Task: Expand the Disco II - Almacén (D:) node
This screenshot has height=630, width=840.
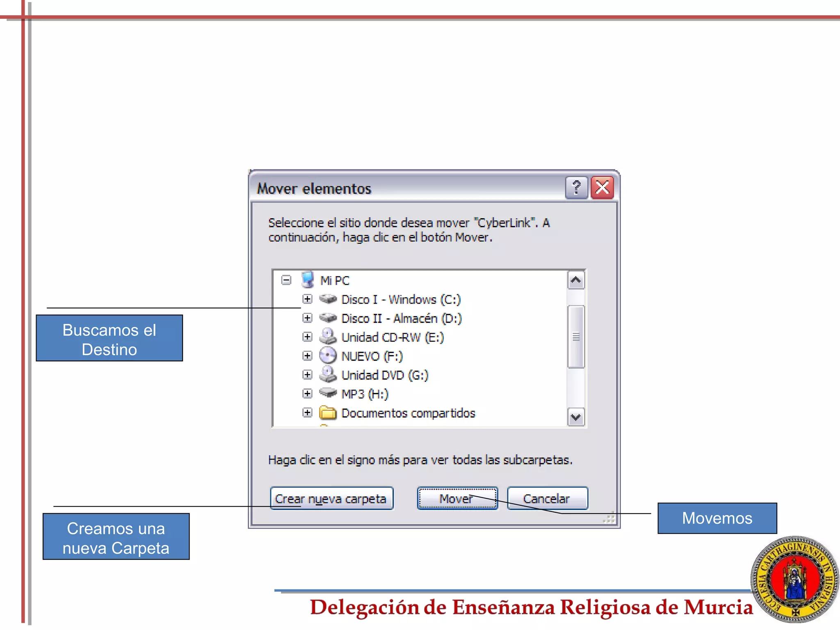Action: pyautogui.click(x=307, y=318)
